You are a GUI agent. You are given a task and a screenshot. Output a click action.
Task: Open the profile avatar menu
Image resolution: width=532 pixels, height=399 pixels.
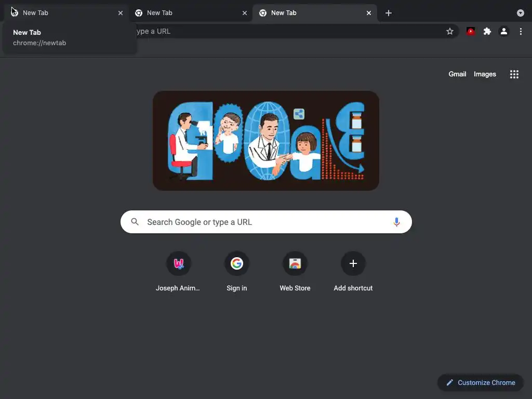[504, 31]
